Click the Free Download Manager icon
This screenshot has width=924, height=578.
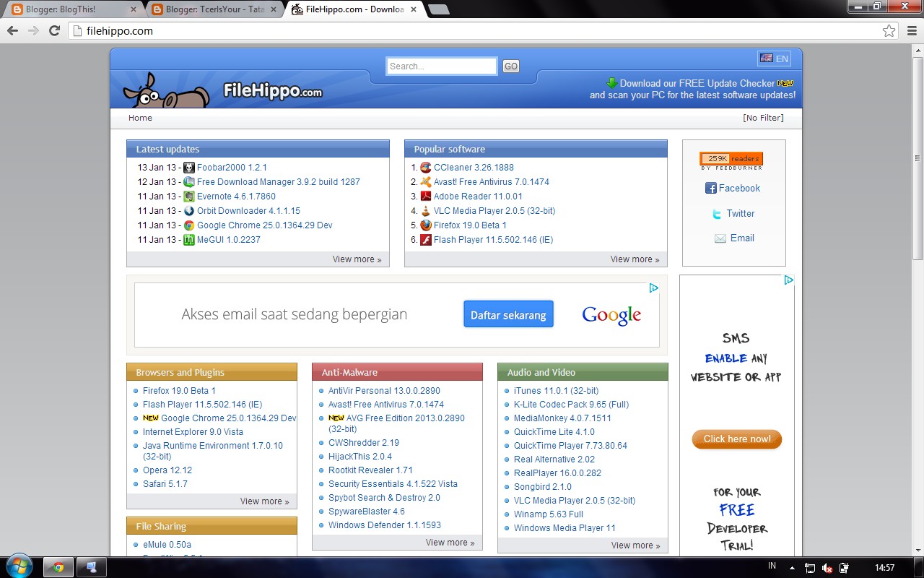[x=189, y=182]
